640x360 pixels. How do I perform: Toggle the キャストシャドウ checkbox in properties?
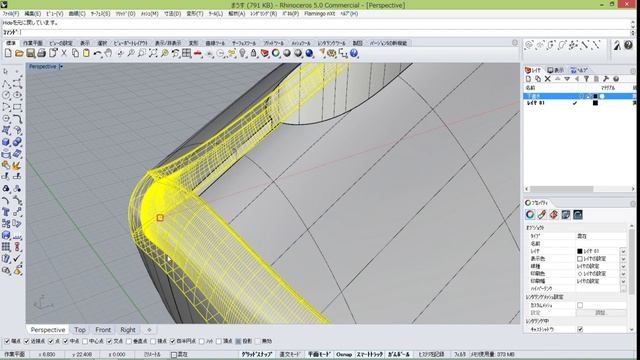[580, 329]
